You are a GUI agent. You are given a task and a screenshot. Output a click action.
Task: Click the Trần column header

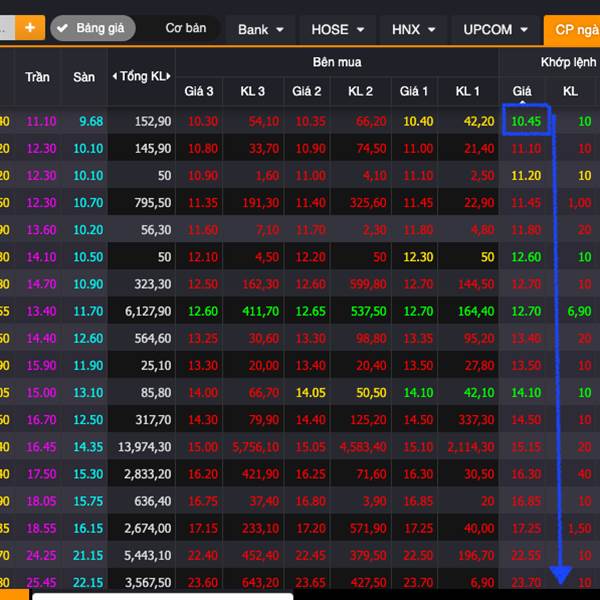pyautogui.click(x=38, y=77)
